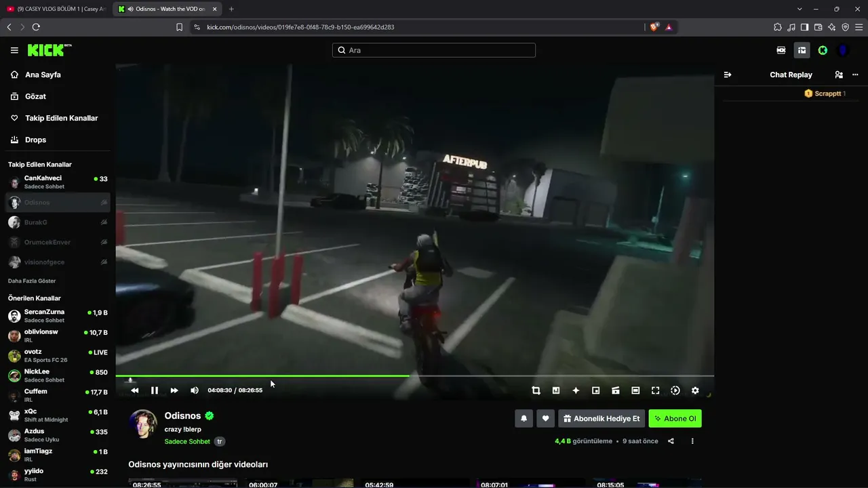The height and width of the screenshot is (488, 868).
Task: Toggle follow heart button
Action: 546,419
